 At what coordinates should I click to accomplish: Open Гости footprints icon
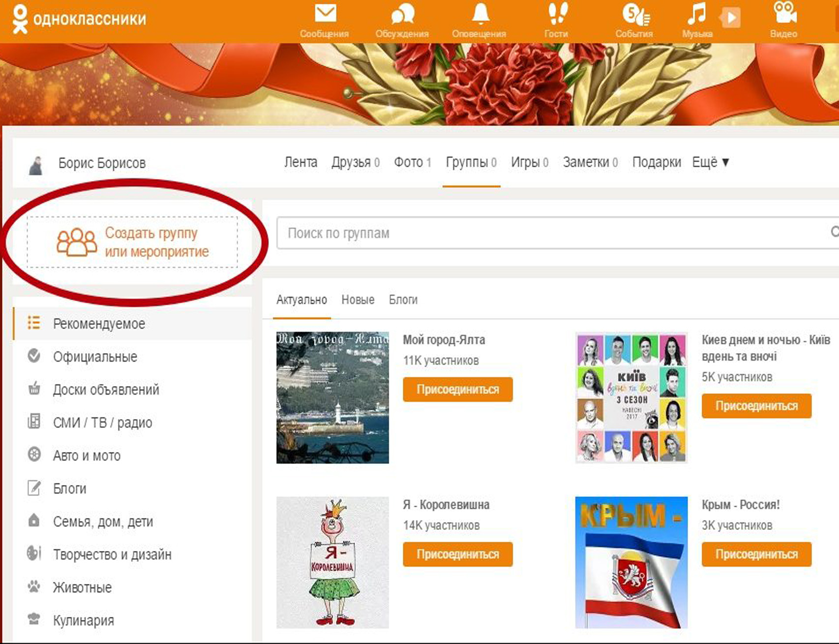click(557, 15)
